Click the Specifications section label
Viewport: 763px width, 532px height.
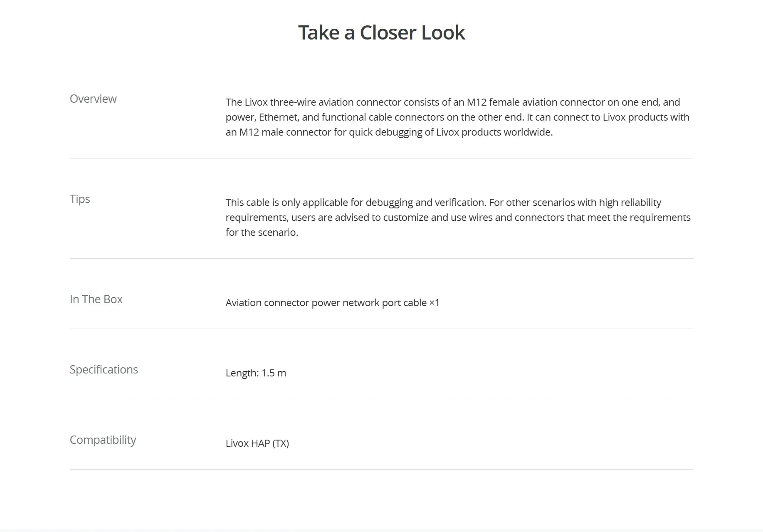104,370
